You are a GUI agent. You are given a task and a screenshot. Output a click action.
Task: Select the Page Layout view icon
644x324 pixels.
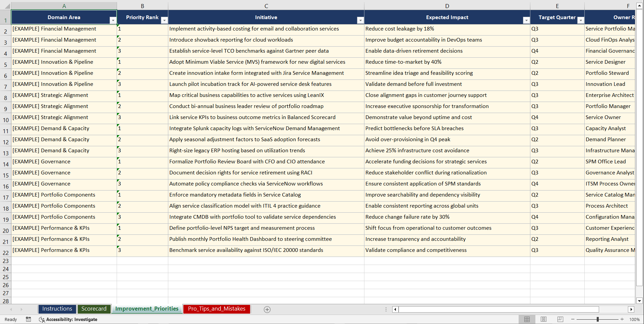[544, 319]
